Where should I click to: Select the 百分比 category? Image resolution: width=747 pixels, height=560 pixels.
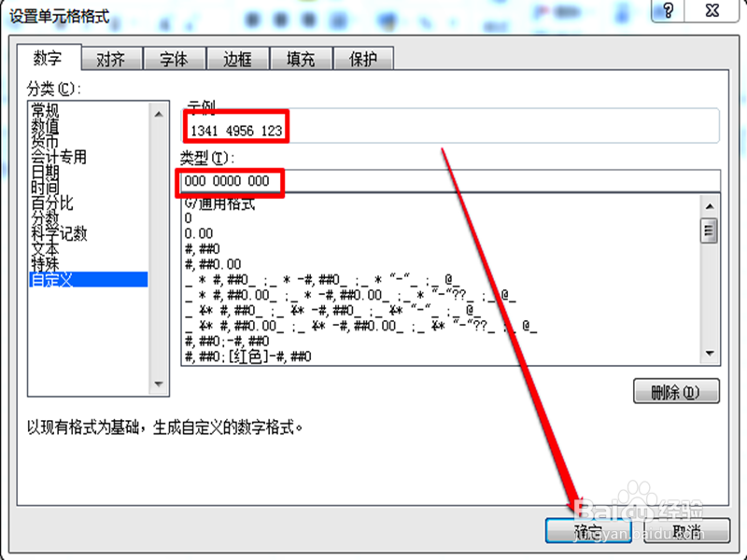tap(45, 203)
